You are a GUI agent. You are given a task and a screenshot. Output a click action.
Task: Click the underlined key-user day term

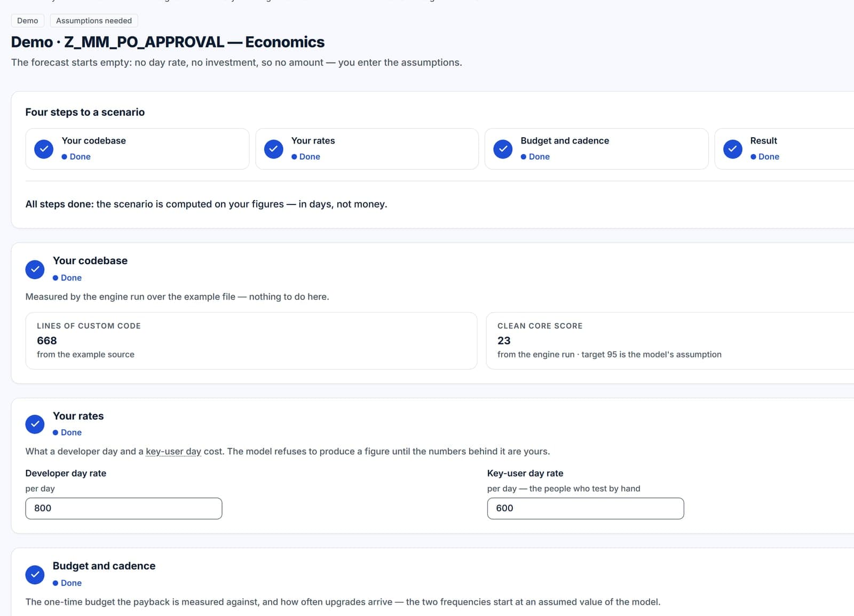[x=173, y=452]
